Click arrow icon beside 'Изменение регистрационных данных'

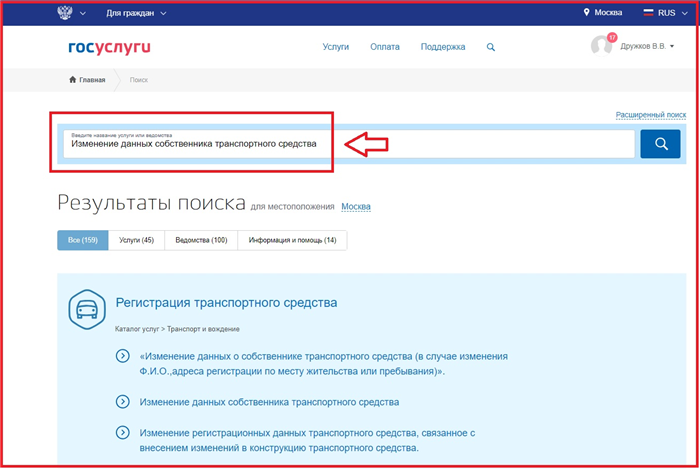click(x=123, y=432)
